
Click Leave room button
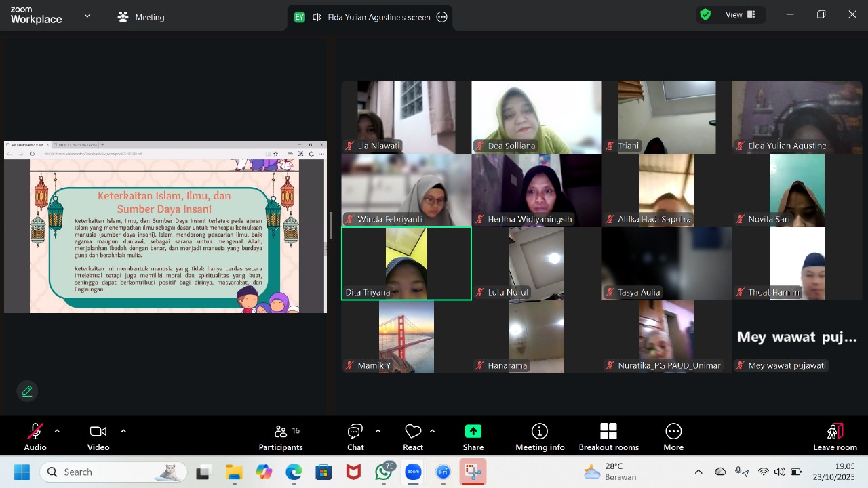(x=835, y=437)
